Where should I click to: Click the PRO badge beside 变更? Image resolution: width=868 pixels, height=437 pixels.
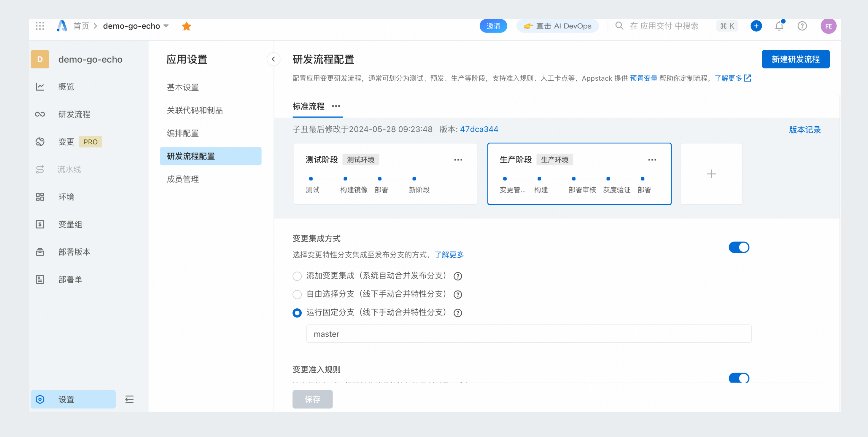coord(90,142)
